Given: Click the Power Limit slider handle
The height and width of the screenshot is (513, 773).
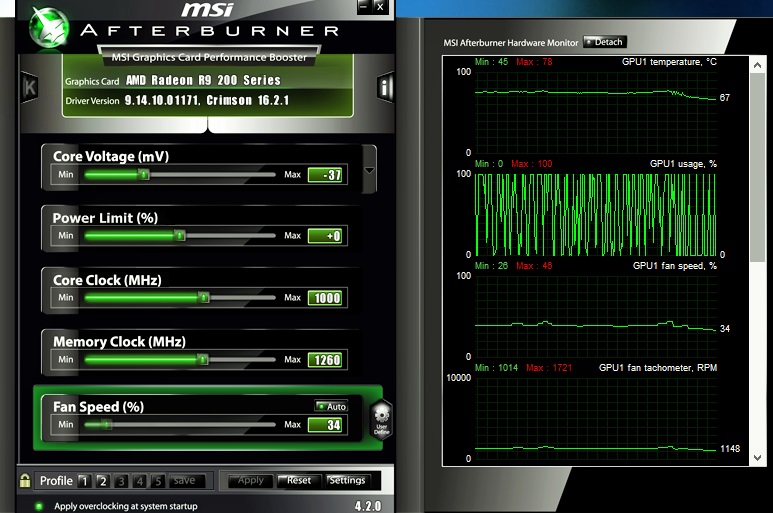Looking at the screenshot, I should click(x=180, y=236).
